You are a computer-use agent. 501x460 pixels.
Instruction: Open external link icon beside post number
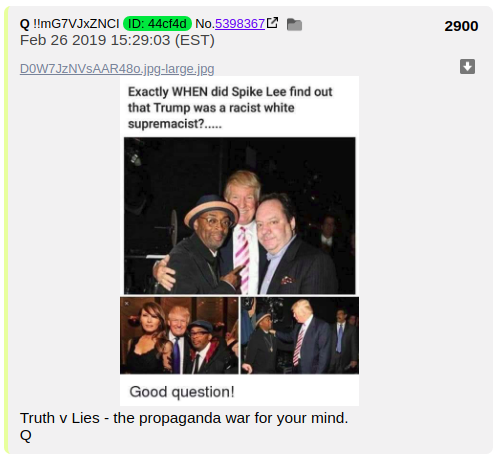tap(273, 23)
